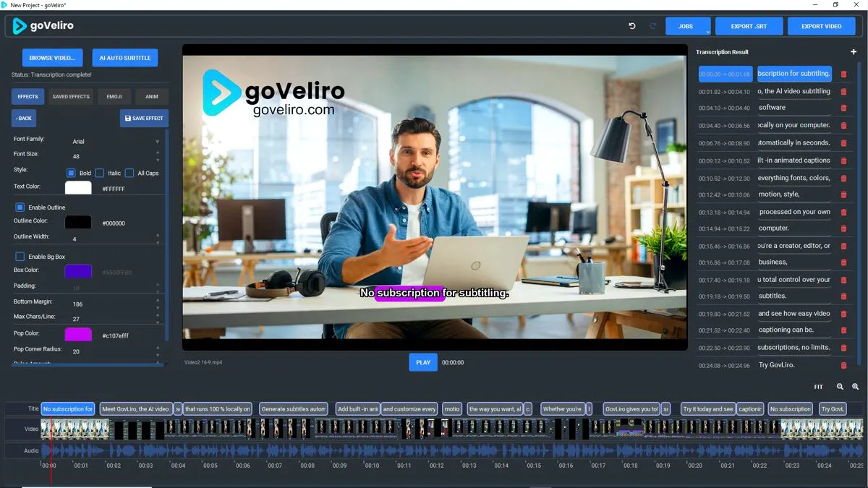Click the timestamp '00:04.10 -> 00:04.40' cell
Image resolution: width=868 pixels, height=488 pixels.
pyautogui.click(x=725, y=108)
